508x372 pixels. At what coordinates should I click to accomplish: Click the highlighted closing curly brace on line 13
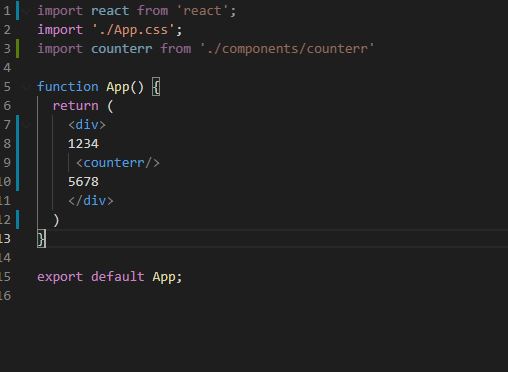tap(41, 239)
